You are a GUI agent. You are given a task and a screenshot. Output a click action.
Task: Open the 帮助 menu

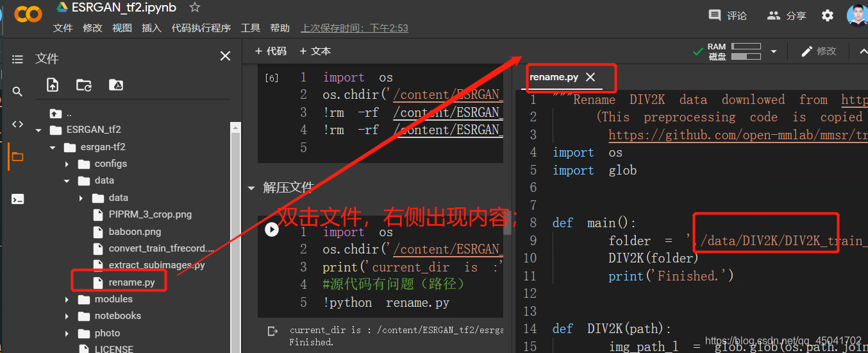coord(280,28)
